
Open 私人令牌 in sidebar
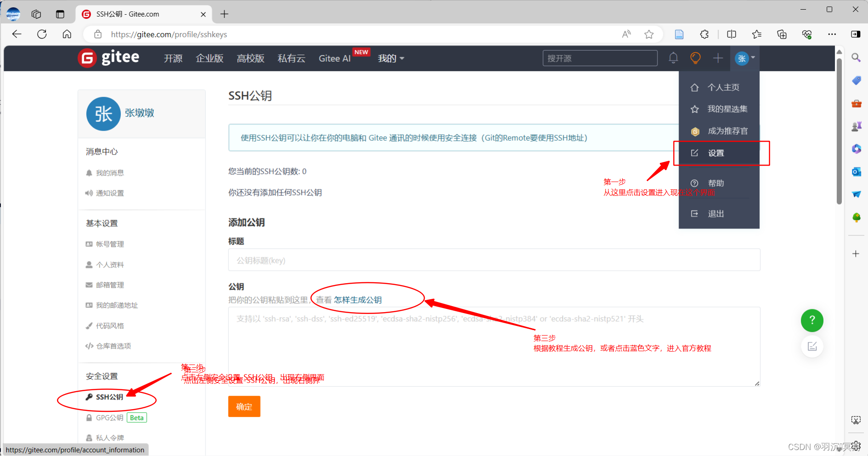[105, 438]
